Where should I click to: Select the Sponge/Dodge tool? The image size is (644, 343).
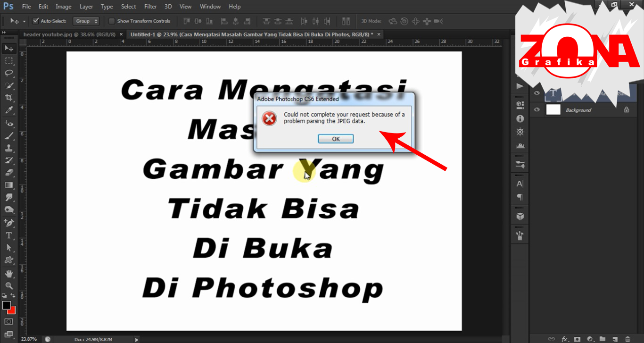click(9, 209)
